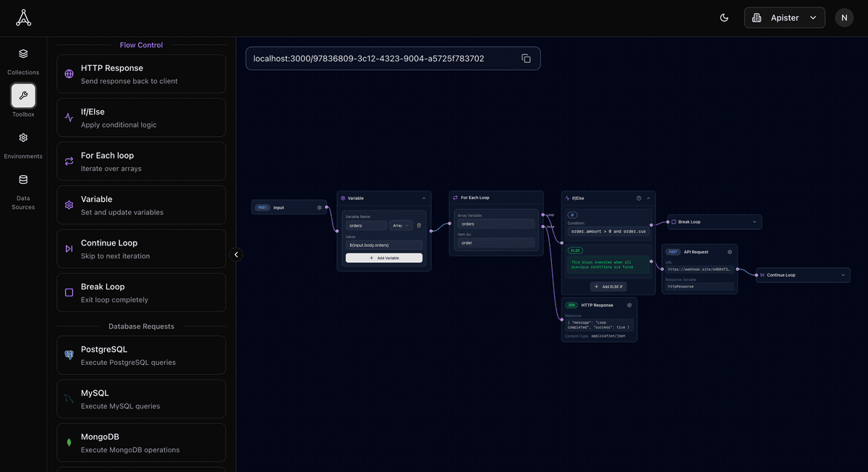Click the IF condition input field
This screenshot has height=472, width=868.
coord(608,232)
